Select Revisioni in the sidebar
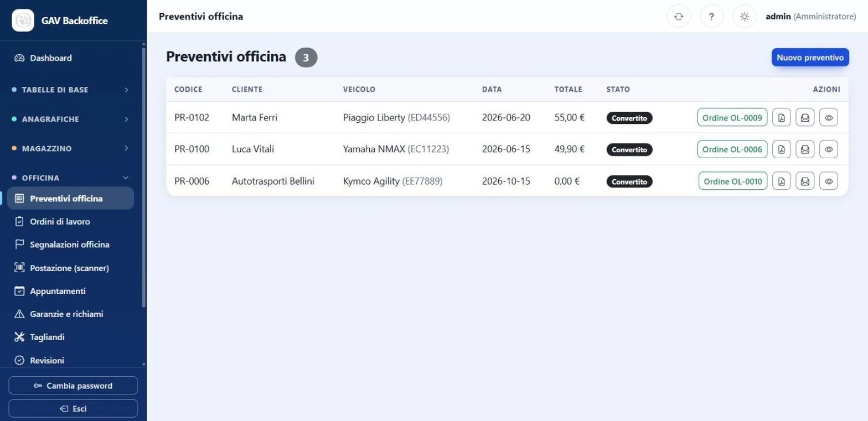 click(71, 360)
